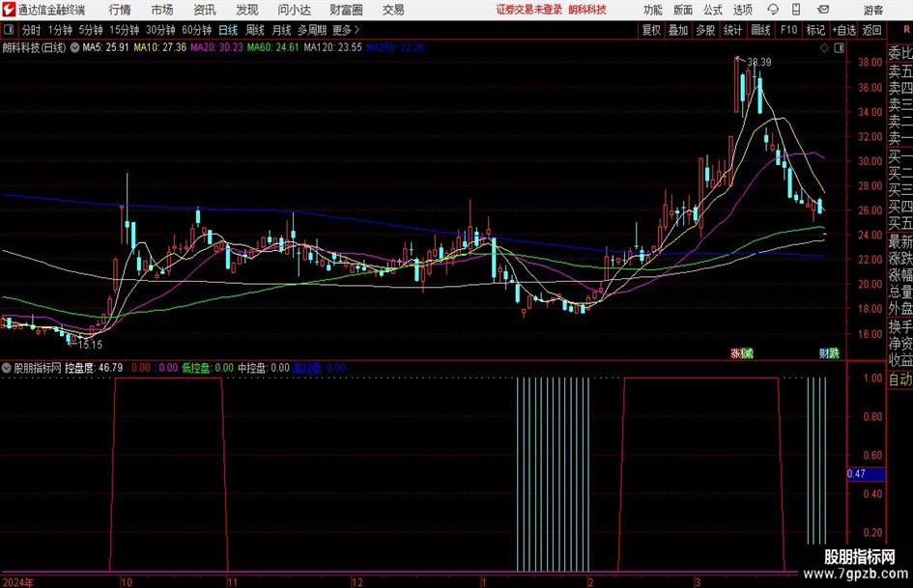Switch to 60分钟 period tab
The width and height of the screenshot is (913, 588).
click(x=197, y=30)
